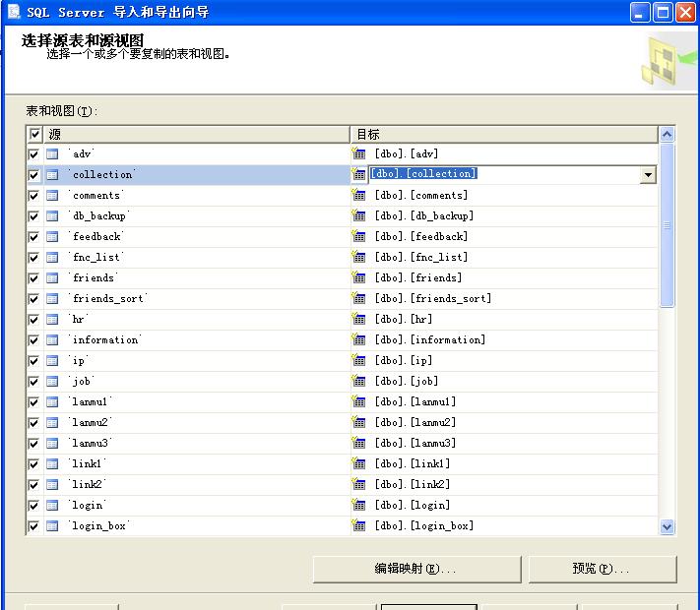The width and height of the screenshot is (700, 610).
Task: Click the 预览 button
Action: point(602,569)
